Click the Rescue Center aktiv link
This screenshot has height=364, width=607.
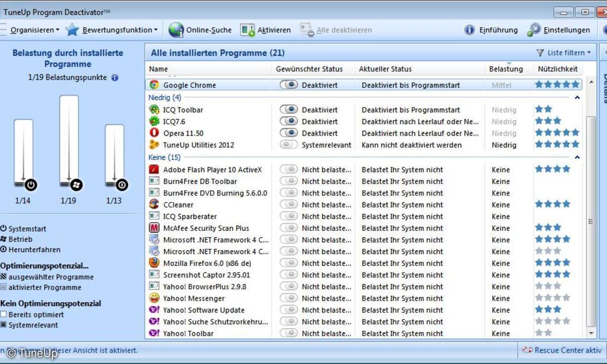(568, 350)
